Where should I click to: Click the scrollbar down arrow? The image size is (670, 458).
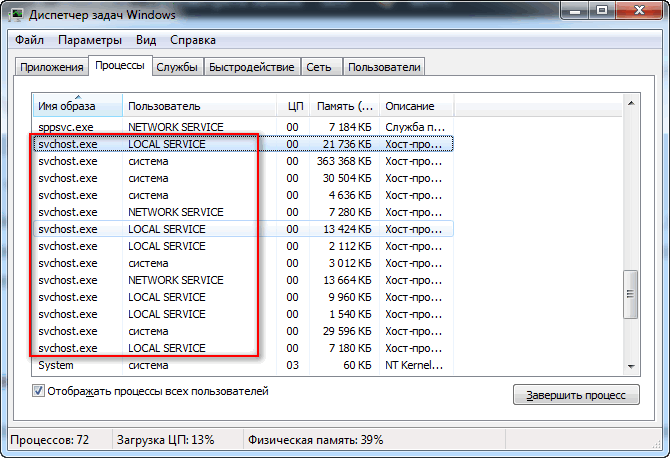pos(631,367)
